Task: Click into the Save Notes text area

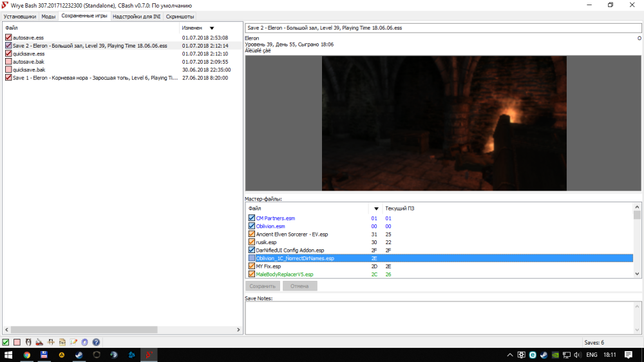Action: [439, 318]
